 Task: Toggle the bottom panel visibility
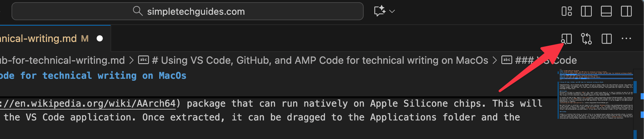pyautogui.click(x=606, y=11)
